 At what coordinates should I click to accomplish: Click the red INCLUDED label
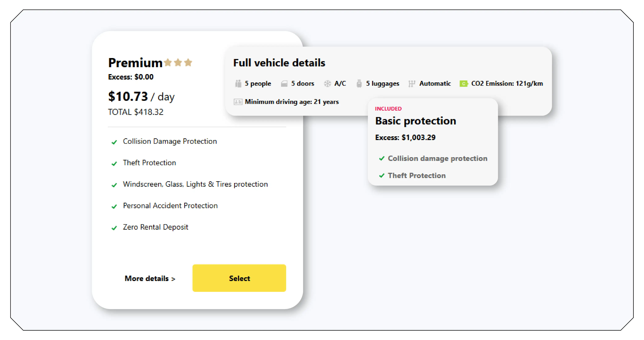[388, 109]
